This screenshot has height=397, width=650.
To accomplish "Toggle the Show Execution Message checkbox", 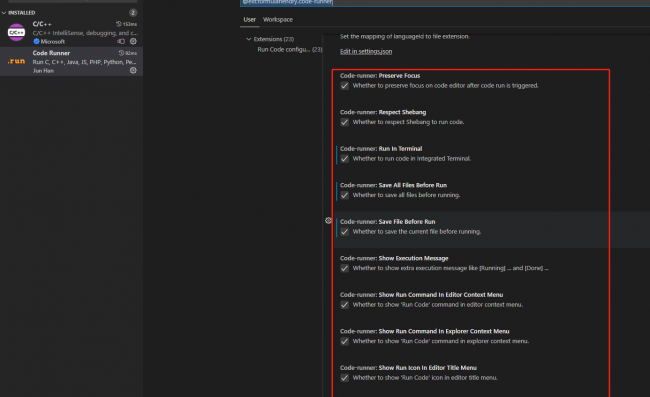I will pos(344,268).
